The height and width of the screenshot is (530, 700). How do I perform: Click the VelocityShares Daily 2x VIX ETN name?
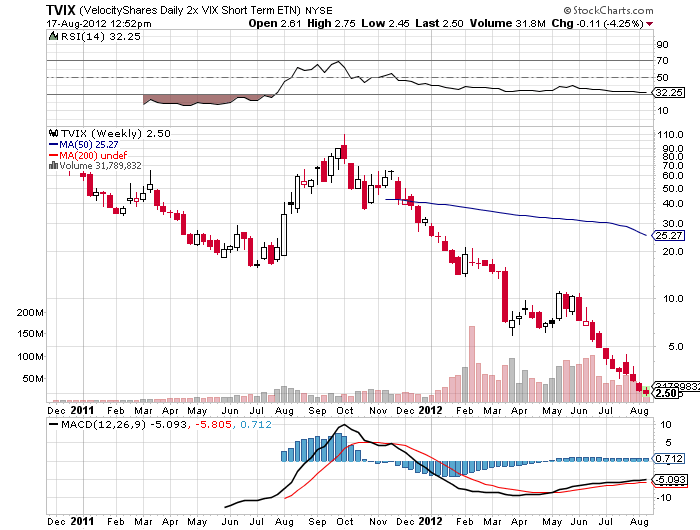[191, 10]
